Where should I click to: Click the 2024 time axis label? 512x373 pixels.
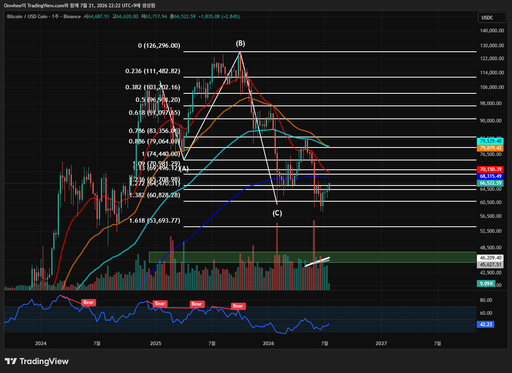(x=41, y=343)
